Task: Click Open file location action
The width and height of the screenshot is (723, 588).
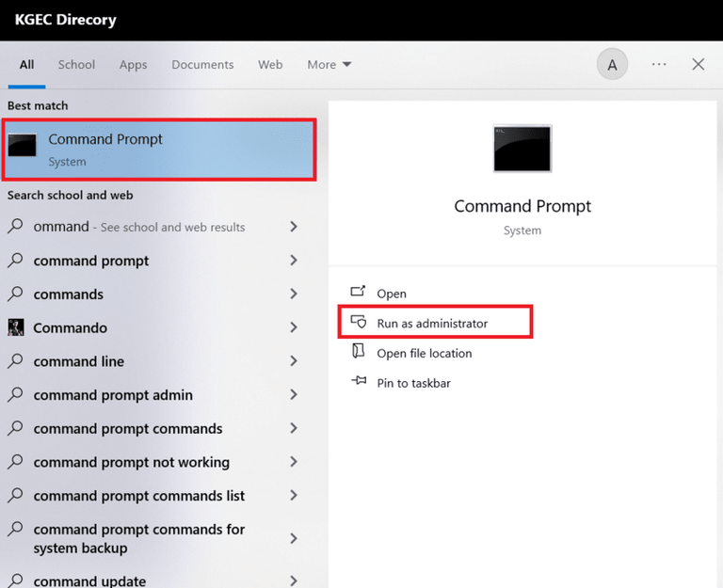Action: pyautogui.click(x=424, y=353)
